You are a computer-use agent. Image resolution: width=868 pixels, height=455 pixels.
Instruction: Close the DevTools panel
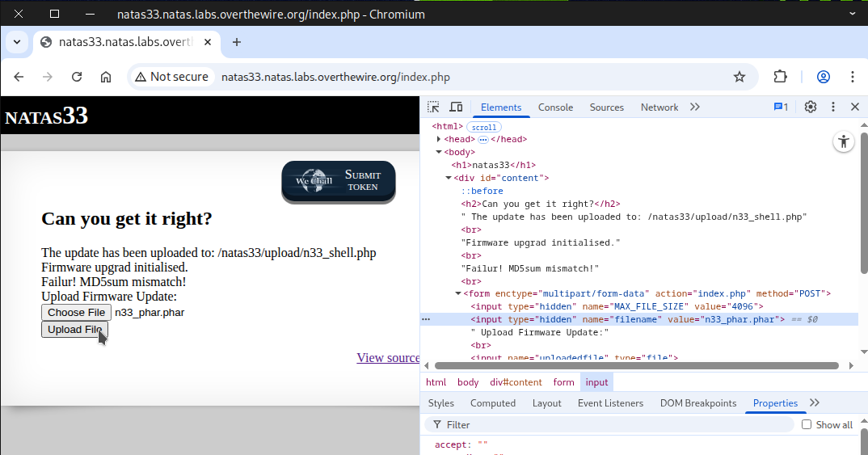click(855, 107)
